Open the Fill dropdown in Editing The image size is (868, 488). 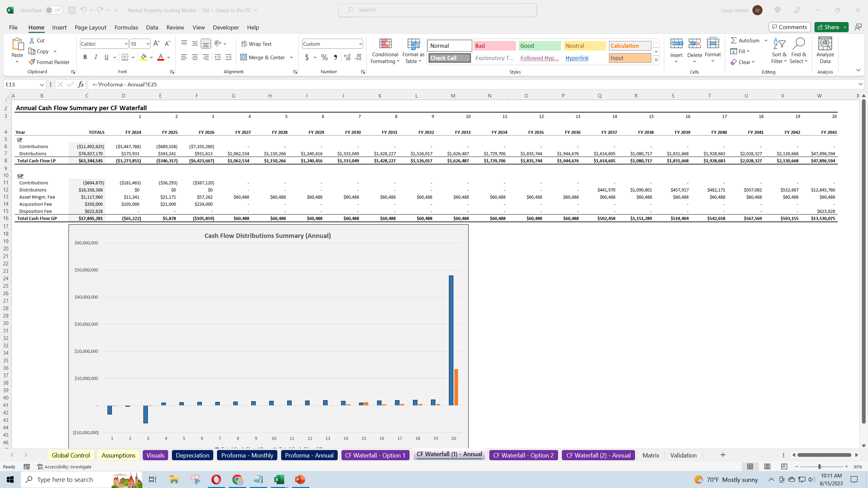(740, 51)
